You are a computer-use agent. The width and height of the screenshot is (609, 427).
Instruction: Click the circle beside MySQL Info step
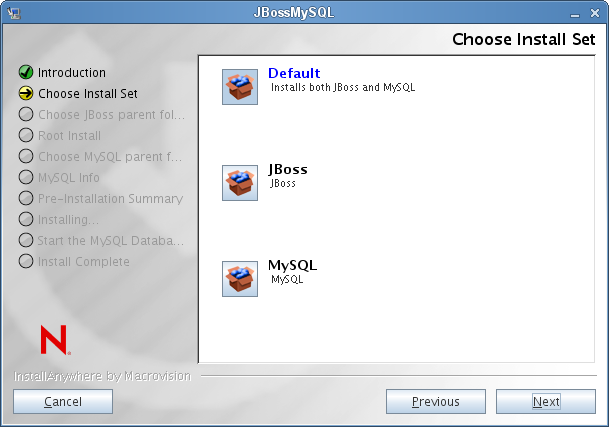tap(26, 177)
